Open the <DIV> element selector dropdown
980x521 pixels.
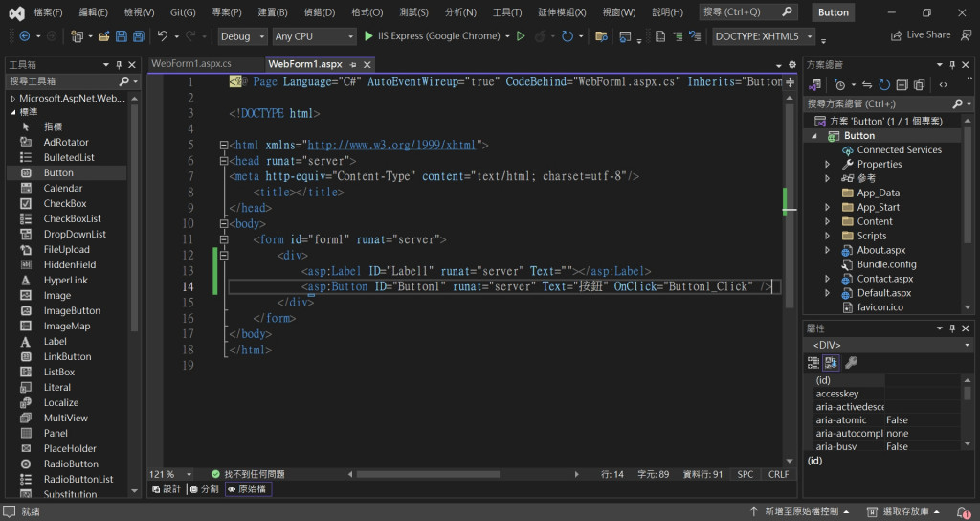pos(889,345)
